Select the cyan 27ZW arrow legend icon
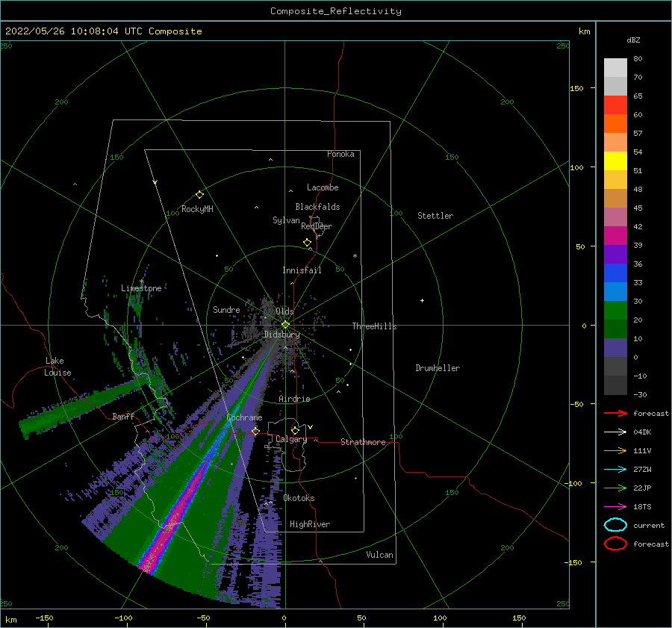672x628 pixels. [615, 470]
